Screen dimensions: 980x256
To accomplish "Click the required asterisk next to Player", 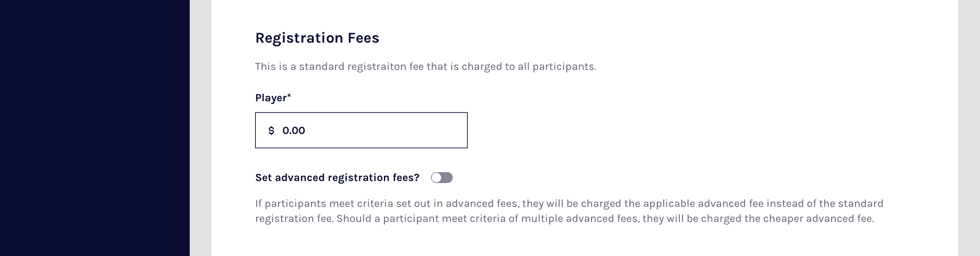I will point(289,96).
